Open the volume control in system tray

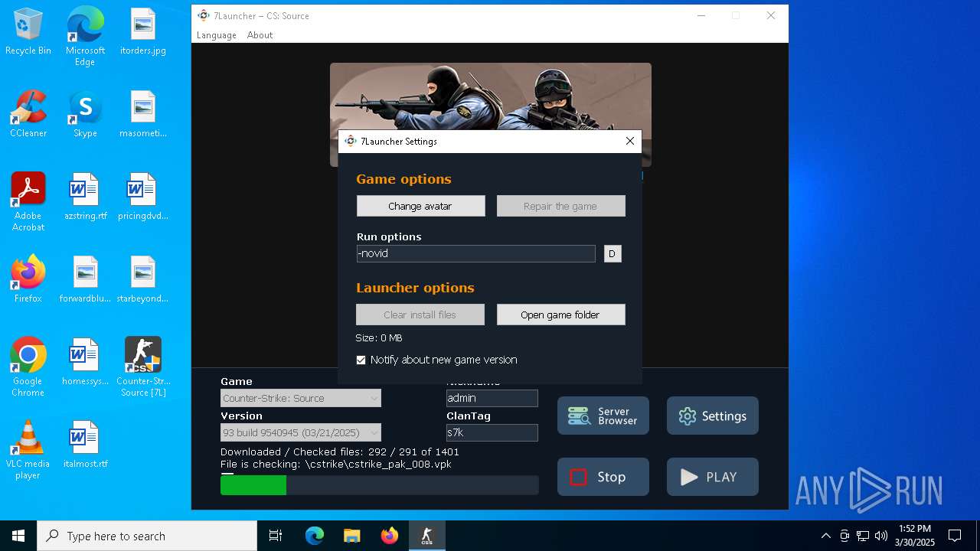(x=881, y=536)
